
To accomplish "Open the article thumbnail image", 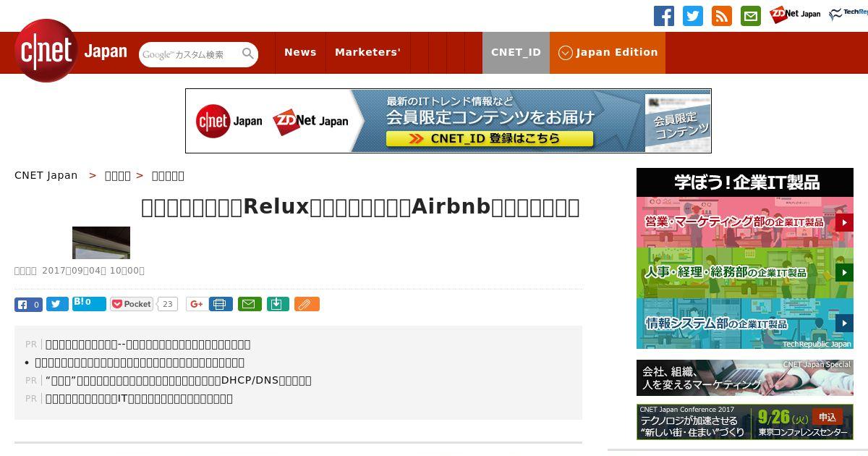I will pyautogui.click(x=101, y=242).
